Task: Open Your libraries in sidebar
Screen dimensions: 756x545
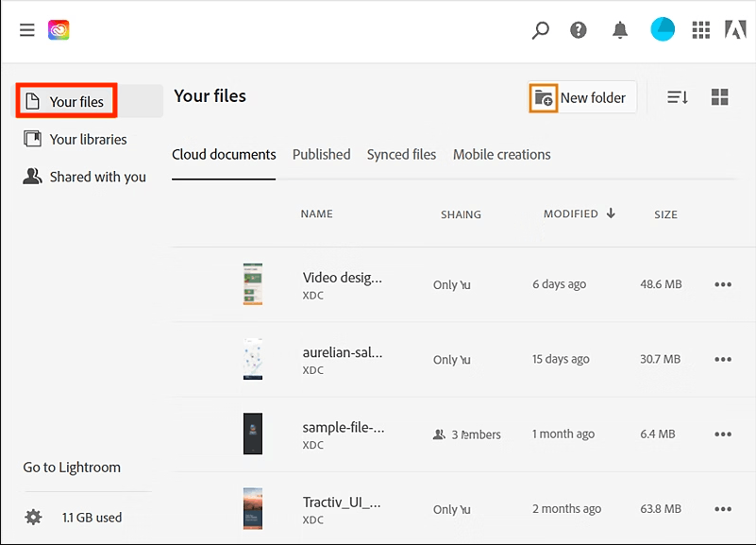Action: pos(87,139)
